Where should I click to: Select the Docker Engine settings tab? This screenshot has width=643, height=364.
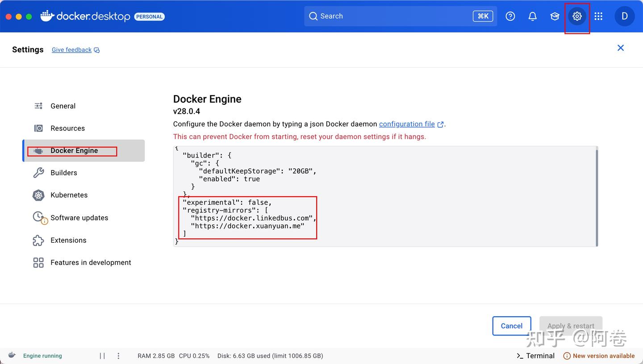tap(84, 151)
